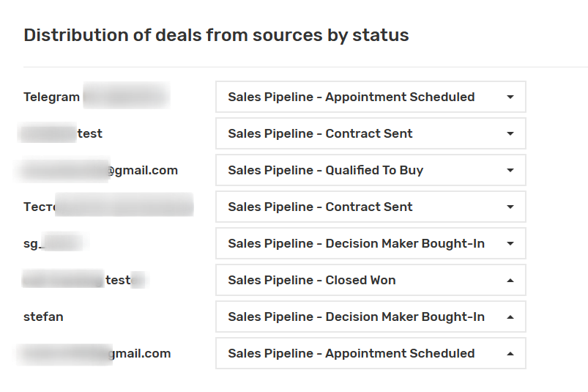The width and height of the screenshot is (588, 392).
Task: Click the up arrow in the bottom Appointment Scheduled dropdown
Action: (510, 353)
